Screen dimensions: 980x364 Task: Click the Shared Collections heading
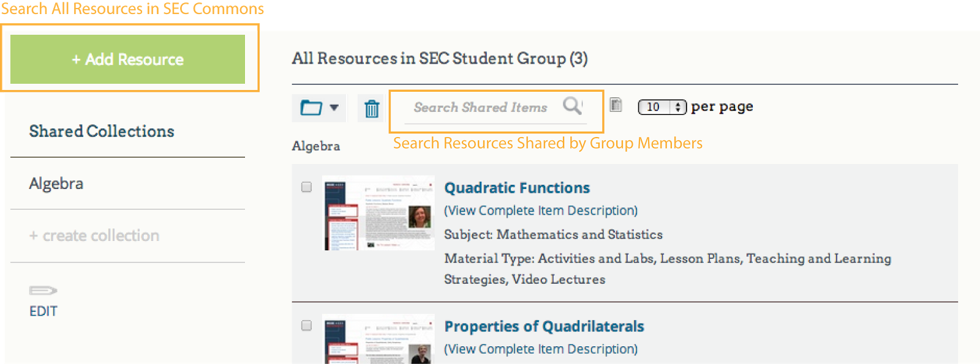tap(102, 131)
